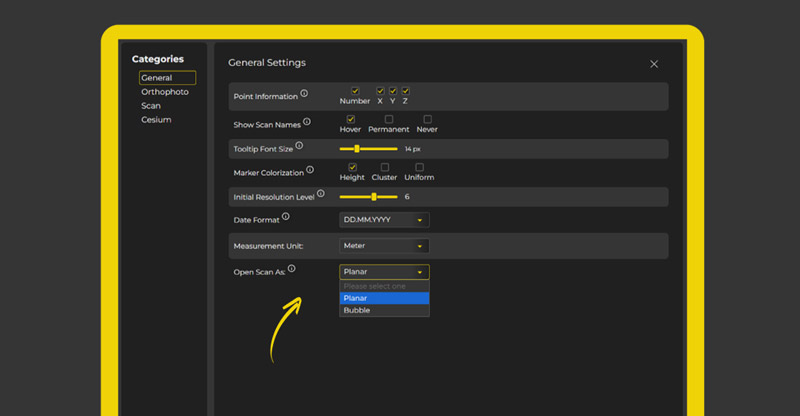
Task: Toggle the Number checkbox for Point Information
Action: coord(355,91)
